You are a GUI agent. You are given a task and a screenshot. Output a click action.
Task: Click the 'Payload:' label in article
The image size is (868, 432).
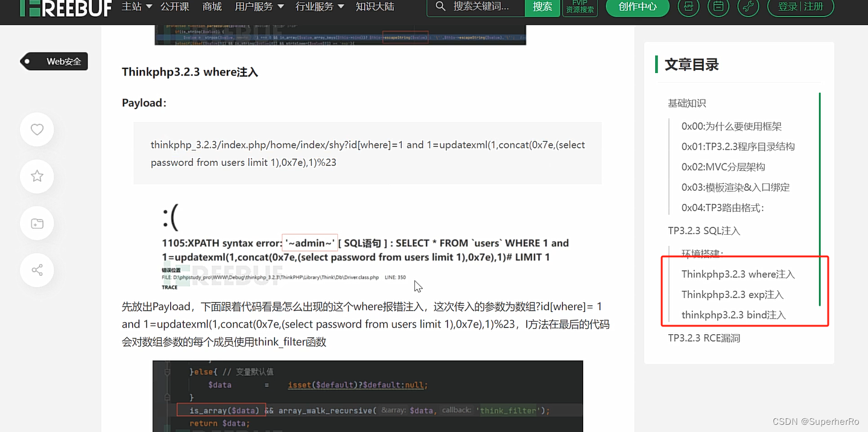coord(144,103)
